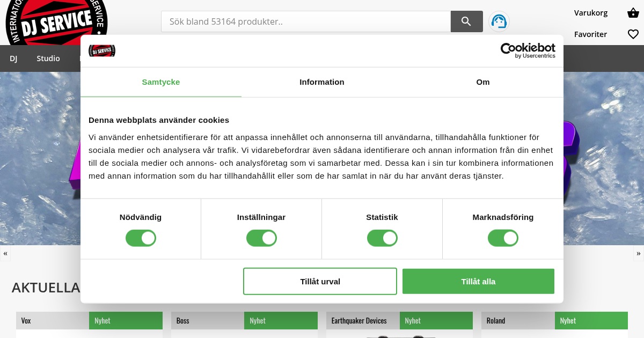Go to previous banner slide arrow
The width and height of the screenshot is (644, 338).
click(5, 253)
